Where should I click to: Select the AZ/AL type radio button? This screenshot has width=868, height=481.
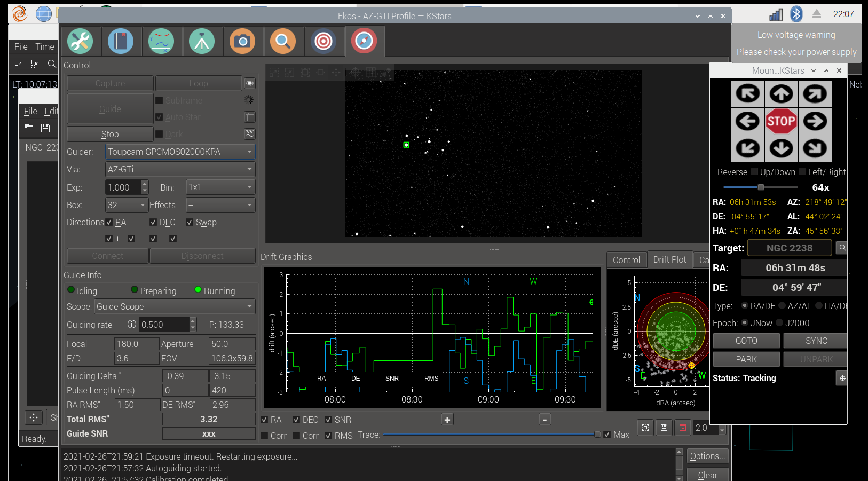coord(782,306)
